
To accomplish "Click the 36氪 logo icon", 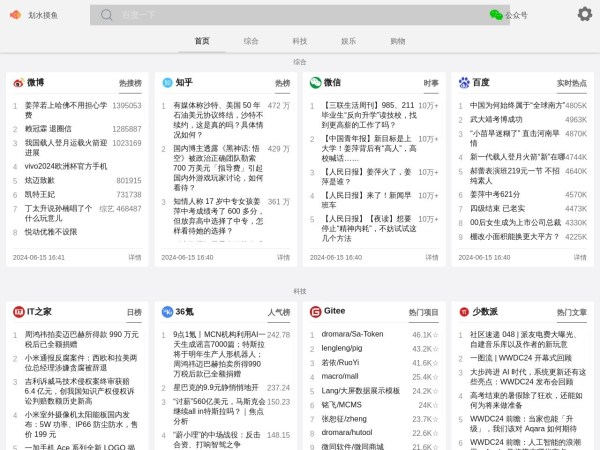I will 167,312.
